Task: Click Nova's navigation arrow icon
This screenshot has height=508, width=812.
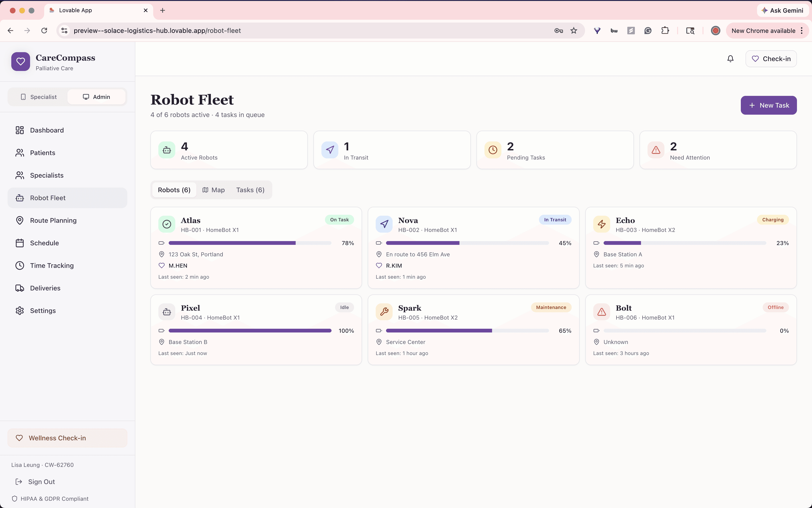Action: [384, 224]
